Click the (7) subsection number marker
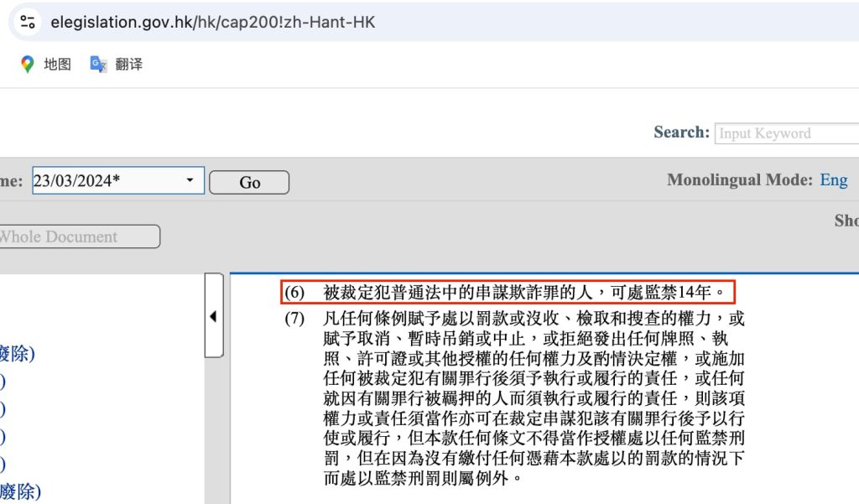The image size is (859, 504). coord(294,320)
